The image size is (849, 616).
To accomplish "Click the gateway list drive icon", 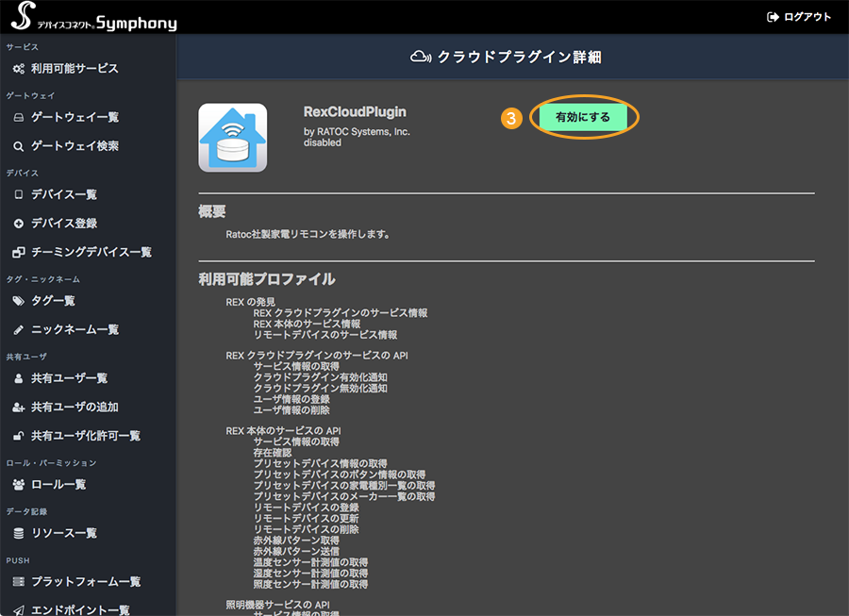I will pyautogui.click(x=19, y=118).
